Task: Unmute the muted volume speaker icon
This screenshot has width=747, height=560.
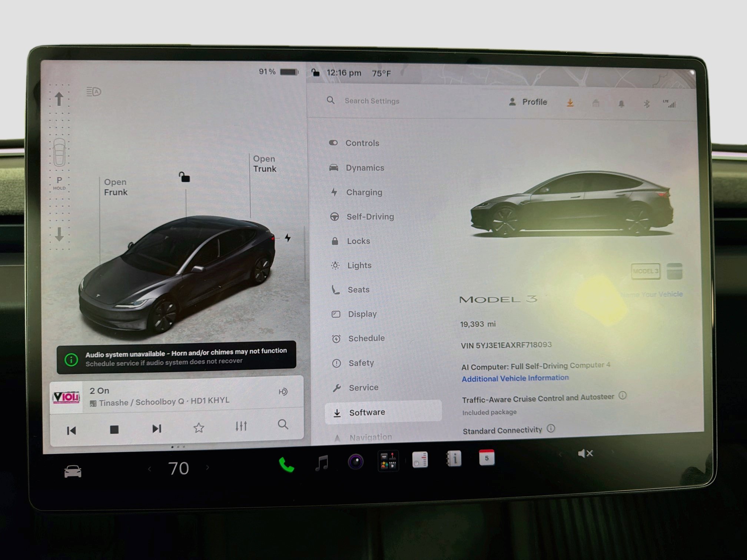Action: point(585,453)
